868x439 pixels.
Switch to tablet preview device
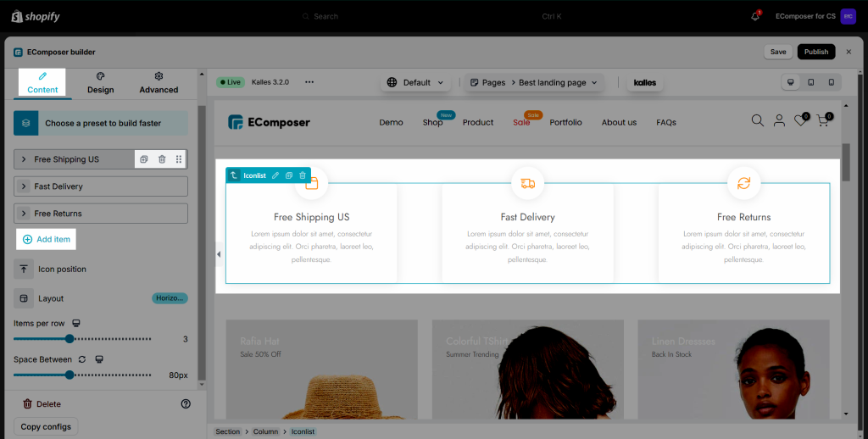811,82
